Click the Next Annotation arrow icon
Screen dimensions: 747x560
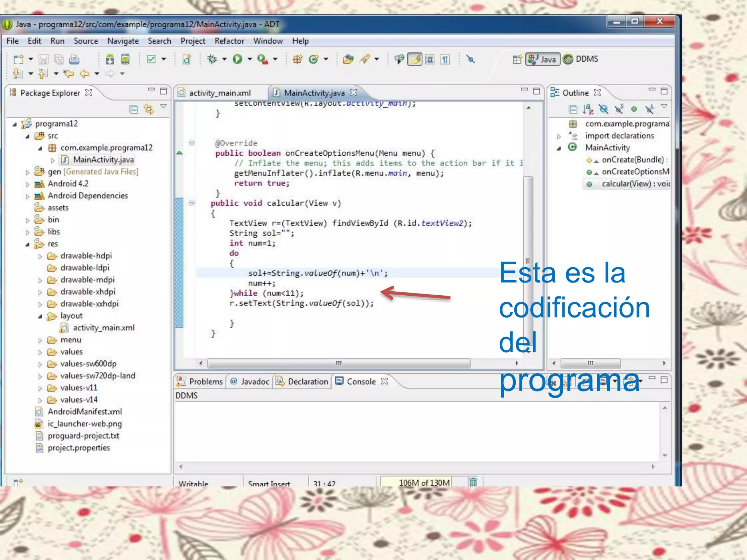(18, 74)
